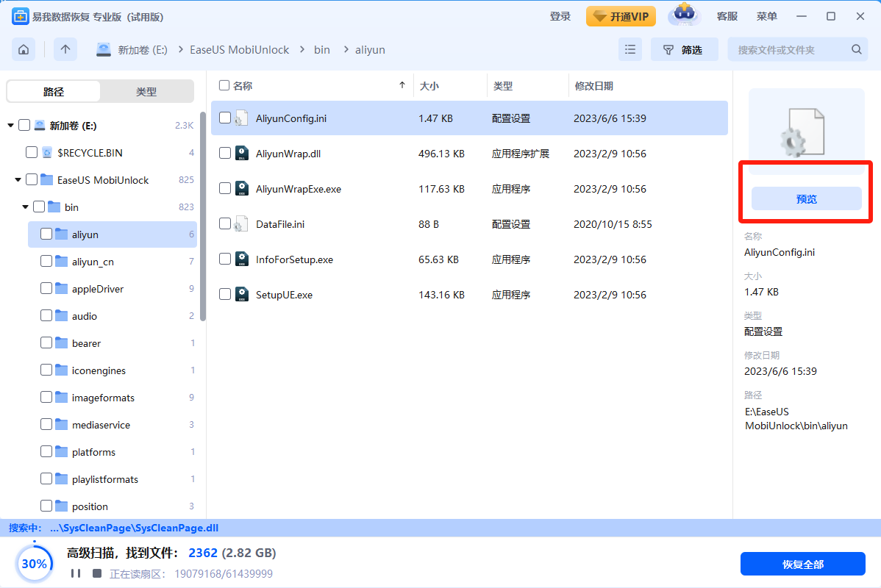Tick the 新加卷 (E:) tree checkbox
Viewport: 881px width, 588px height.
click(24, 125)
